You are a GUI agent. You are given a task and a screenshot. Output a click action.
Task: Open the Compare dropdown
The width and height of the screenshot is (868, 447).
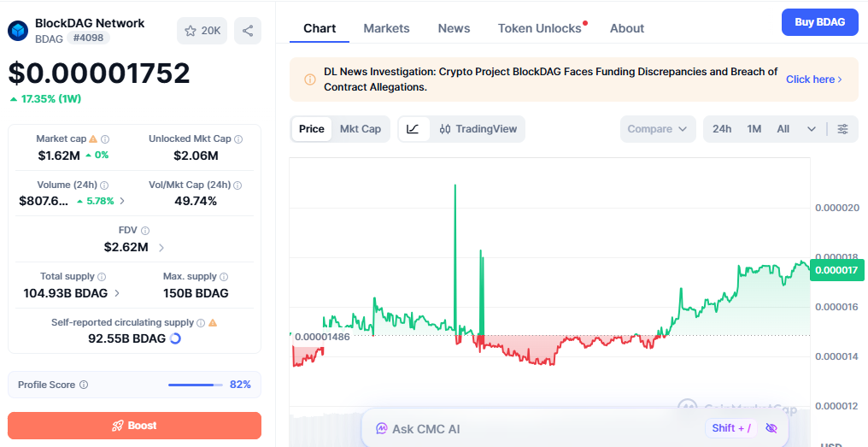pos(658,129)
